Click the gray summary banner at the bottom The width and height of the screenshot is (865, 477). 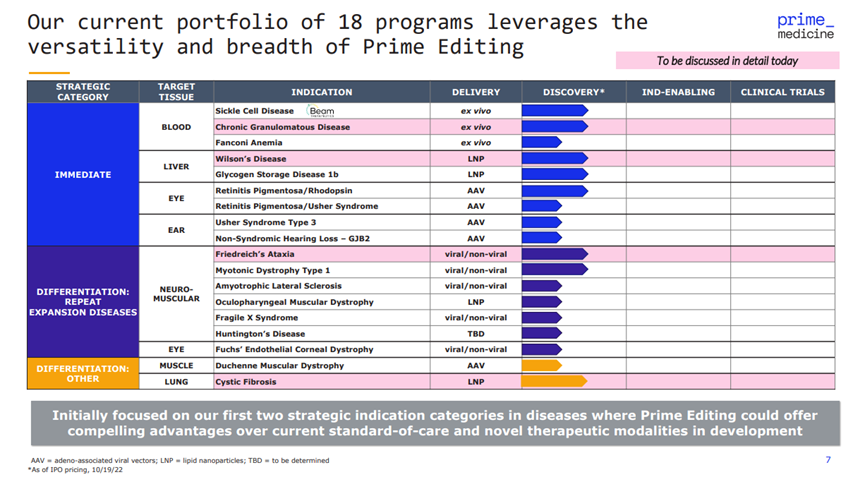point(434,423)
